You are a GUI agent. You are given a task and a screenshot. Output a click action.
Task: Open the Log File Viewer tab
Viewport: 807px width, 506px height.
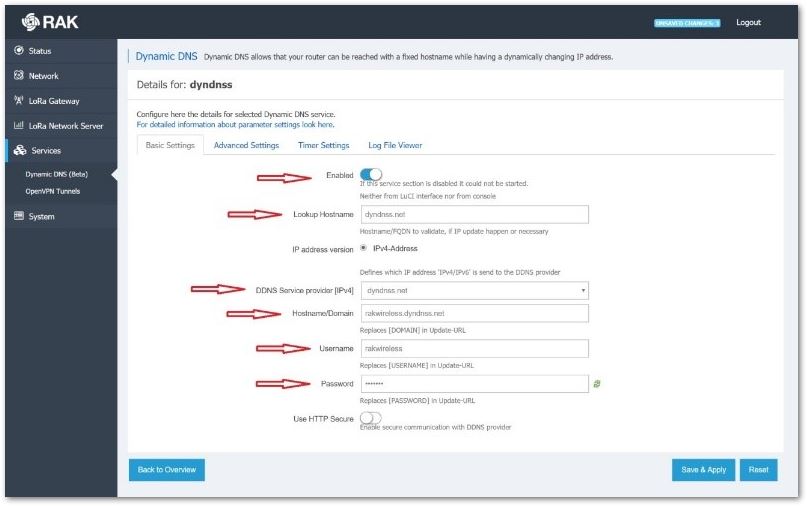pos(395,145)
